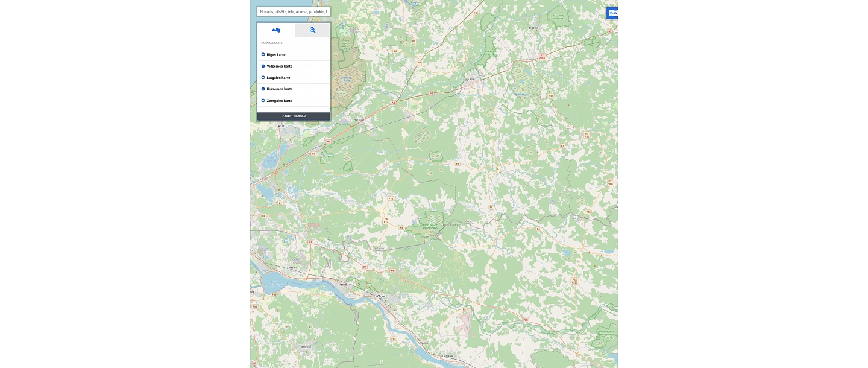Click the blue plus icon beside Zemgales karte

263,100
